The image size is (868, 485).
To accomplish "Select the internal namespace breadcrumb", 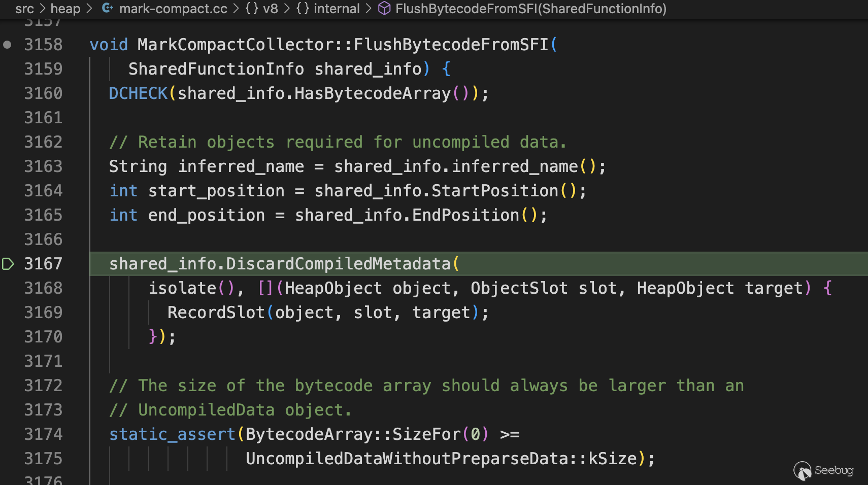I will (337, 9).
